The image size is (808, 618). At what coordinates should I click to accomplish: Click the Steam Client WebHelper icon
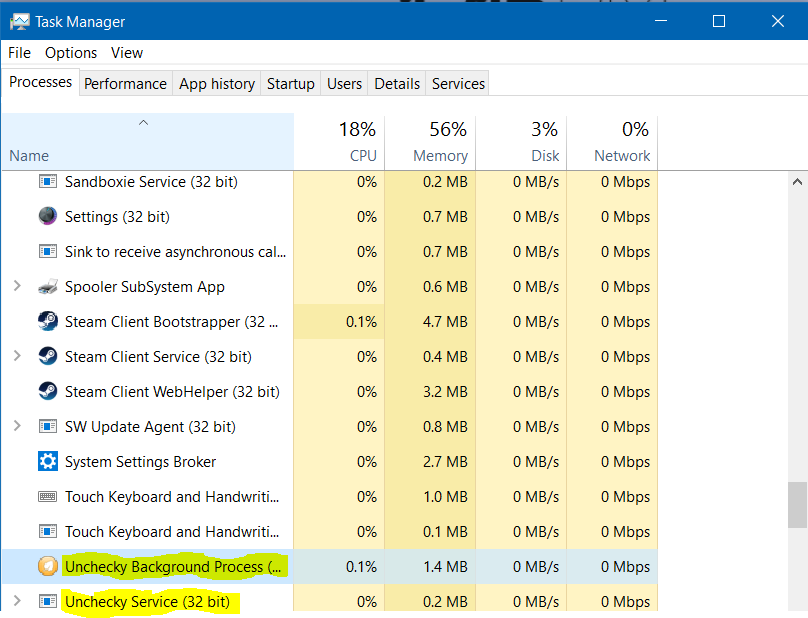point(48,391)
